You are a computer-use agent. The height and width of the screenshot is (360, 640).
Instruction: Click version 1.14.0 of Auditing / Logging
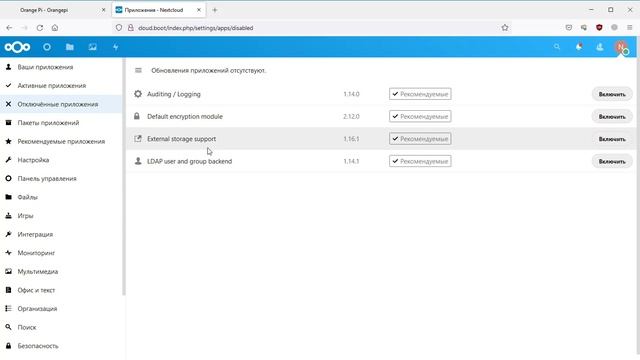[351, 94]
